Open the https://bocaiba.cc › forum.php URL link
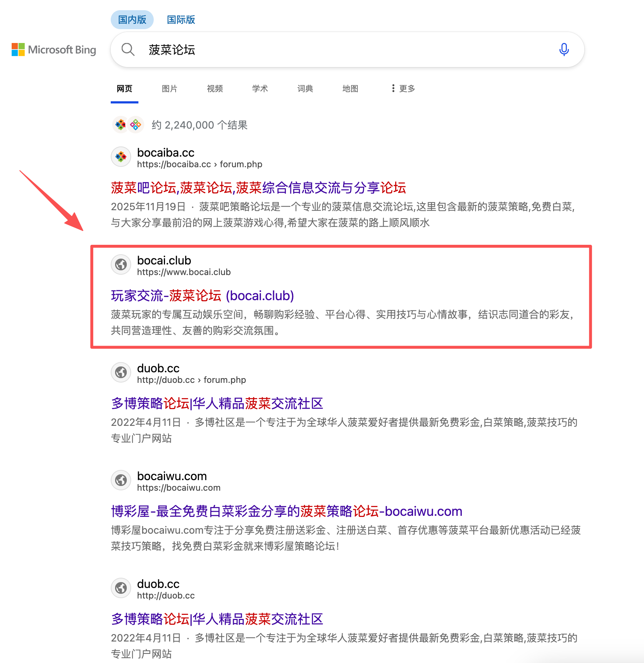This screenshot has height=663, width=644. pyautogui.click(x=199, y=164)
